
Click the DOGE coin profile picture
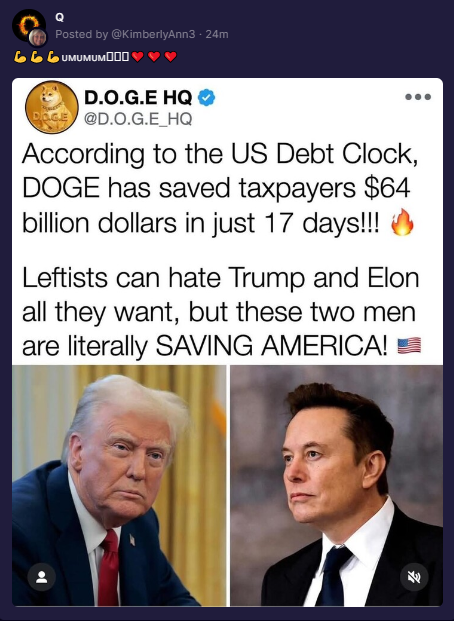52,107
